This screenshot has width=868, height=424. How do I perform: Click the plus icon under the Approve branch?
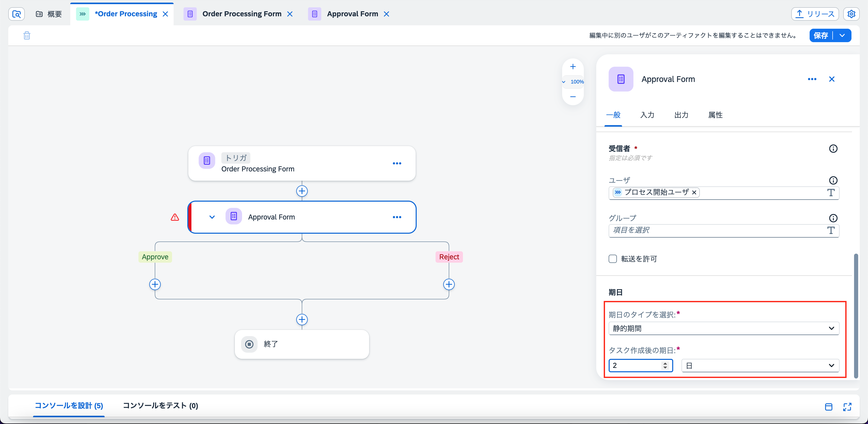point(155,284)
